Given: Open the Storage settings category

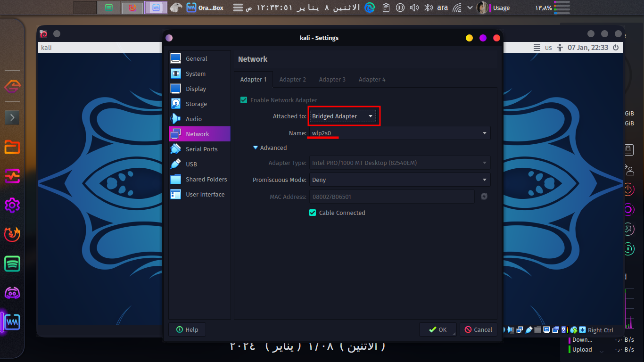Looking at the screenshot, I should tap(199, 104).
